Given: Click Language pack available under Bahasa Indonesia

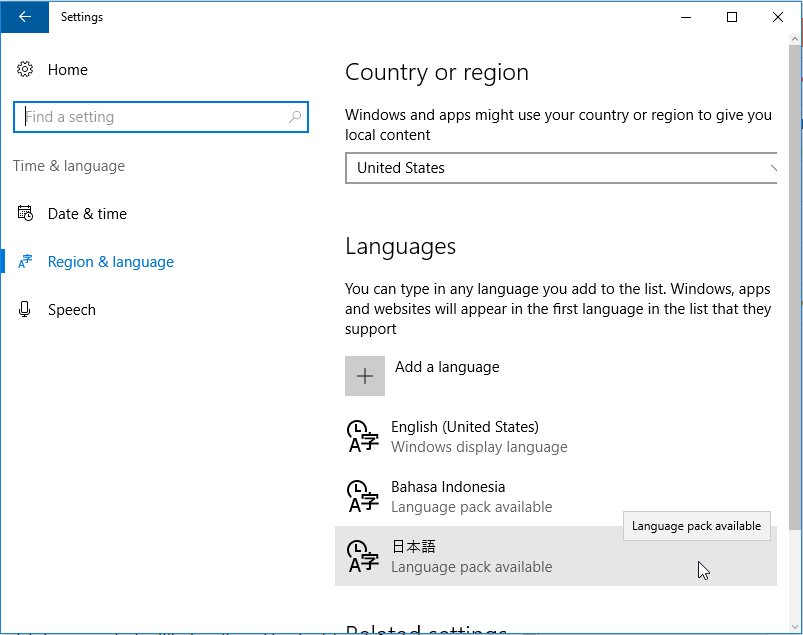Looking at the screenshot, I should pos(472,507).
